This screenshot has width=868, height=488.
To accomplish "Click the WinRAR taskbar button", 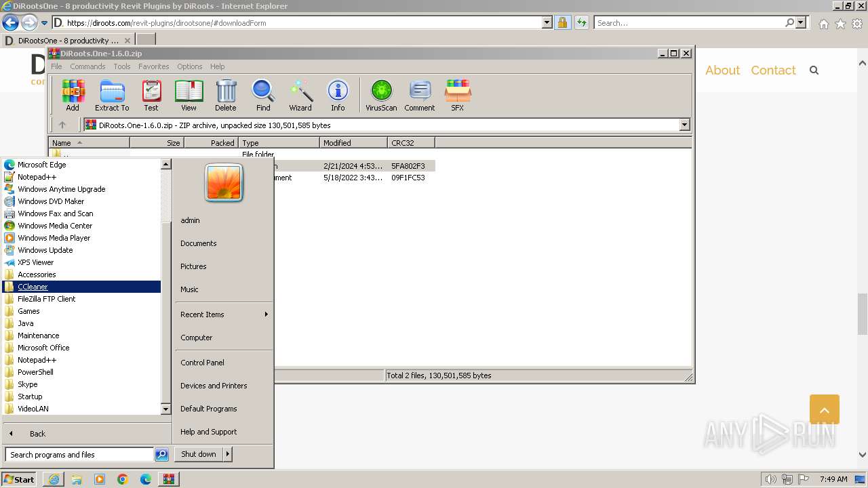I will 168,479.
